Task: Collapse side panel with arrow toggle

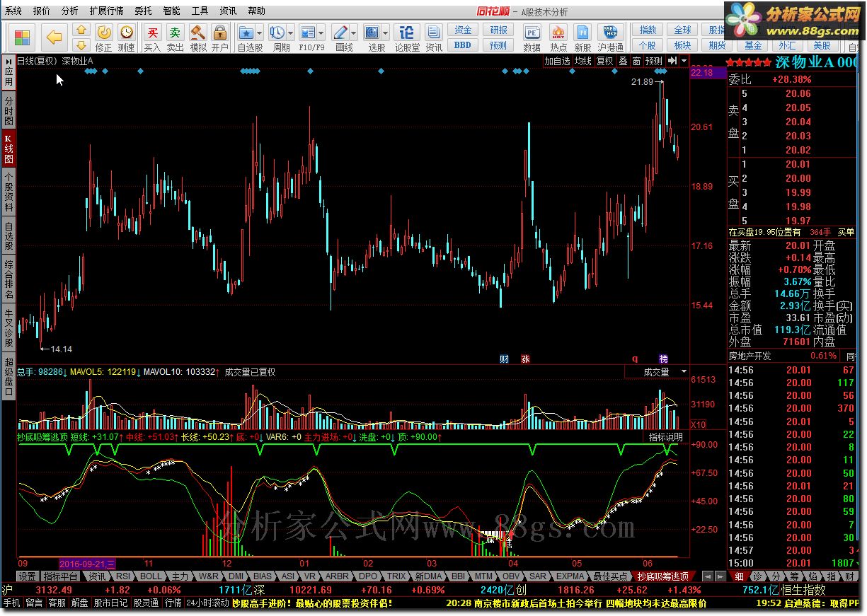Action: click(672, 61)
